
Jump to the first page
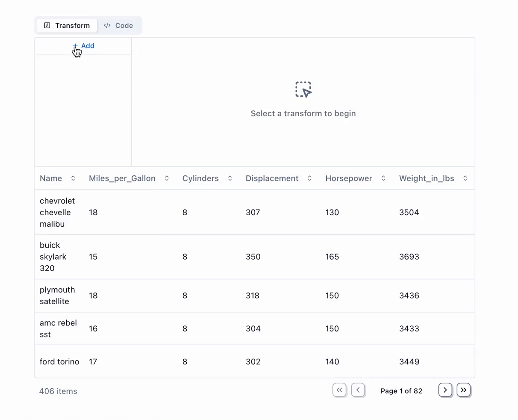click(x=339, y=390)
